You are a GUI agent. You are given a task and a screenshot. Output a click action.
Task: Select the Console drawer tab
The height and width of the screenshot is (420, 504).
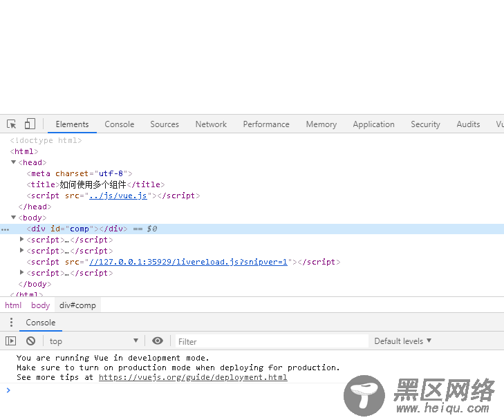click(41, 323)
